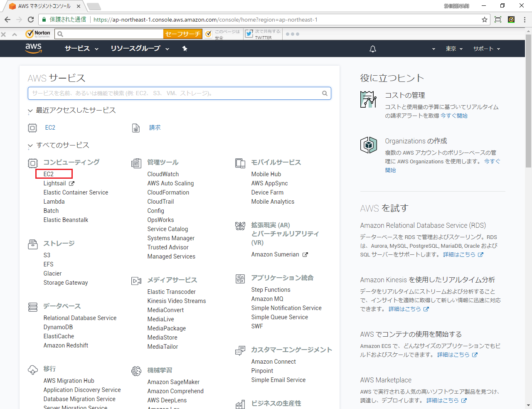Viewport: 532px width, 409px height.
Task: Close the AWS マネジメントコンソール tab
Action: tap(79, 6)
